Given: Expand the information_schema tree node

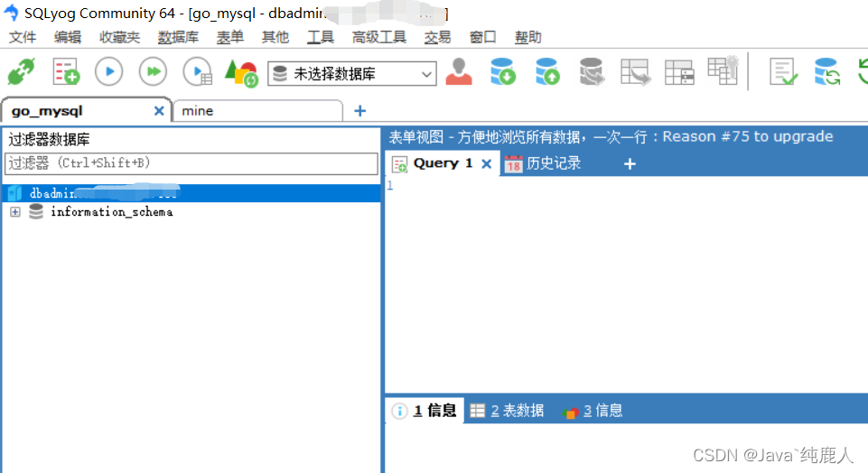Looking at the screenshot, I should click(15, 212).
